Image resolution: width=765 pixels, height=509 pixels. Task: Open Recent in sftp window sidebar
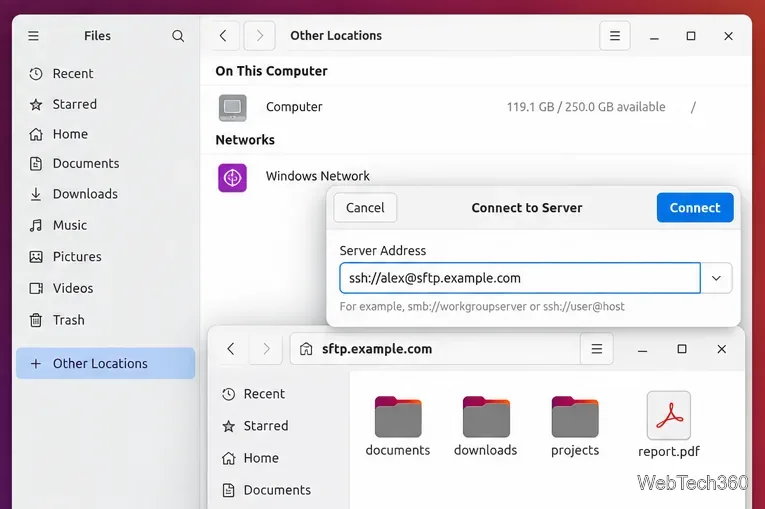coord(279,394)
